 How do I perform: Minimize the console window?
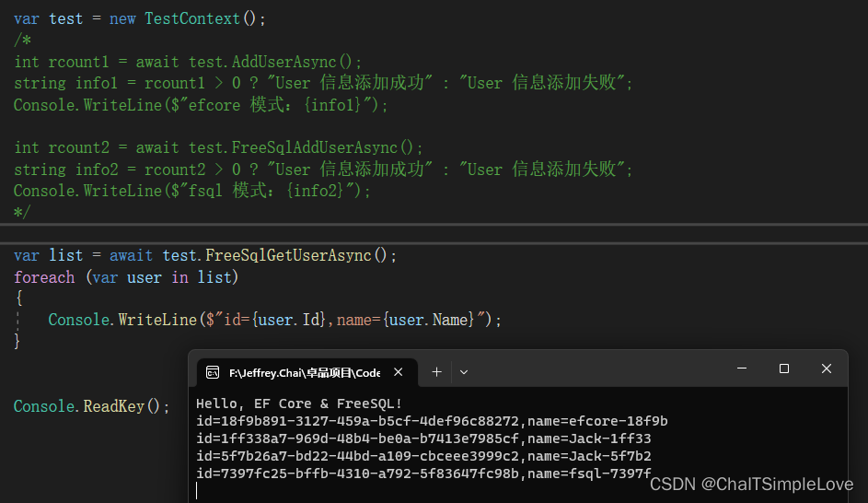[742, 368]
